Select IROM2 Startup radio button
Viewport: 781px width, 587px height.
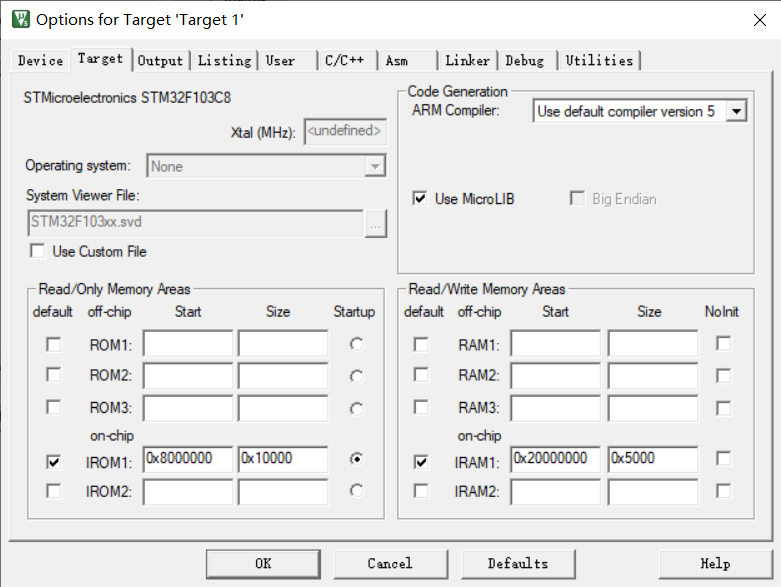coord(356,491)
